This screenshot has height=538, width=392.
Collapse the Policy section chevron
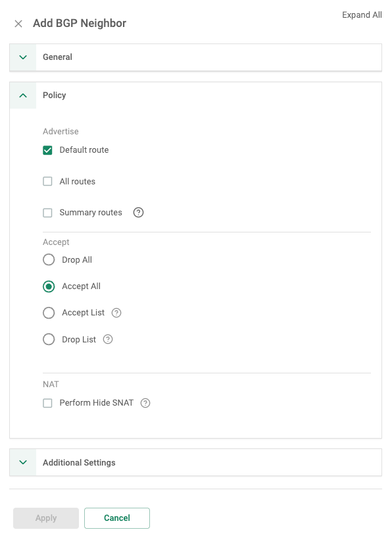[23, 95]
